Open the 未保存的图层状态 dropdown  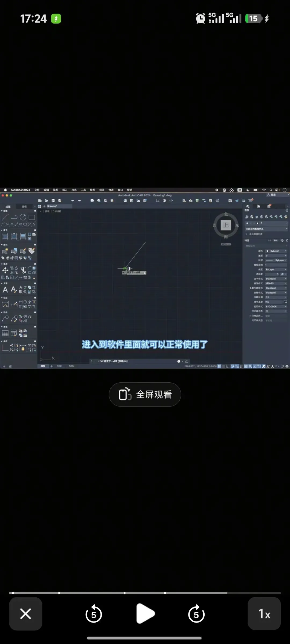266,229
